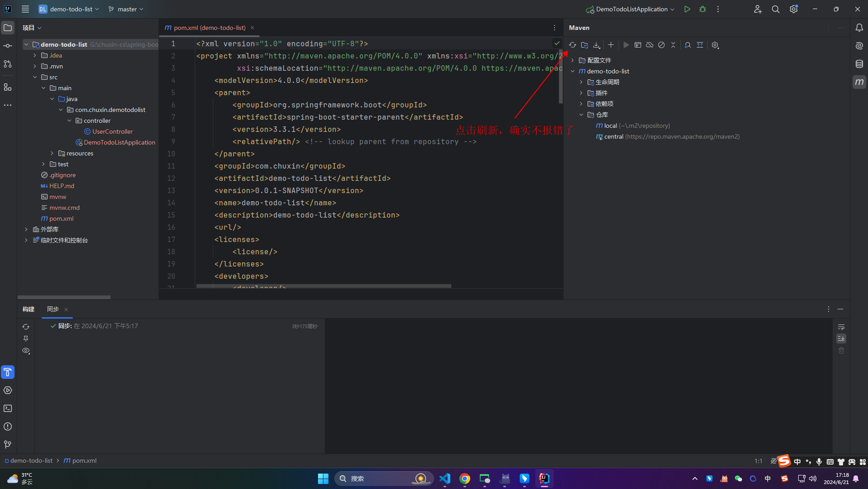The height and width of the screenshot is (489, 868).
Task: Add Maven project with plus icon
Action: point(611,45)
